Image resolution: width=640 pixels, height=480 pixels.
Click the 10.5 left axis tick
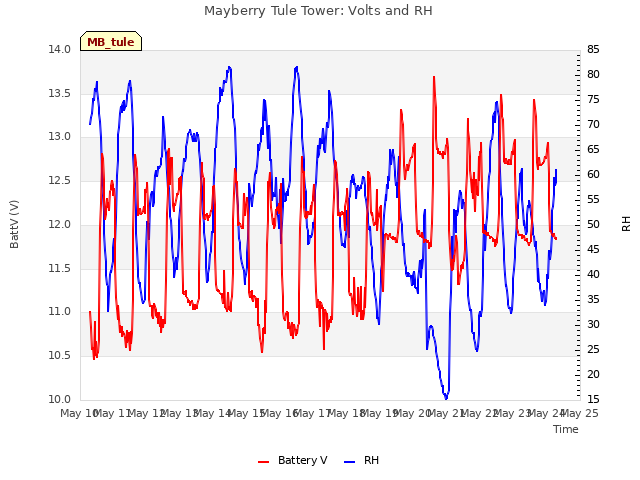pos(59,356)
